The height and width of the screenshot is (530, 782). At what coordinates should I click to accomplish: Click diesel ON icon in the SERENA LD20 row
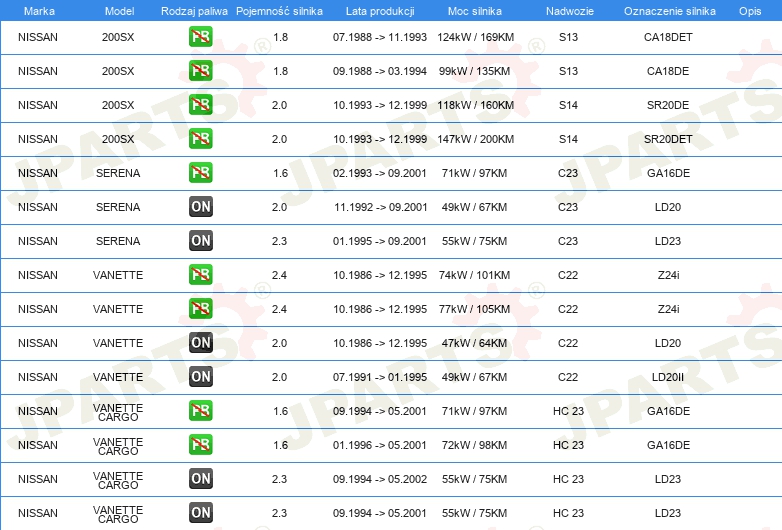point(200,207)
